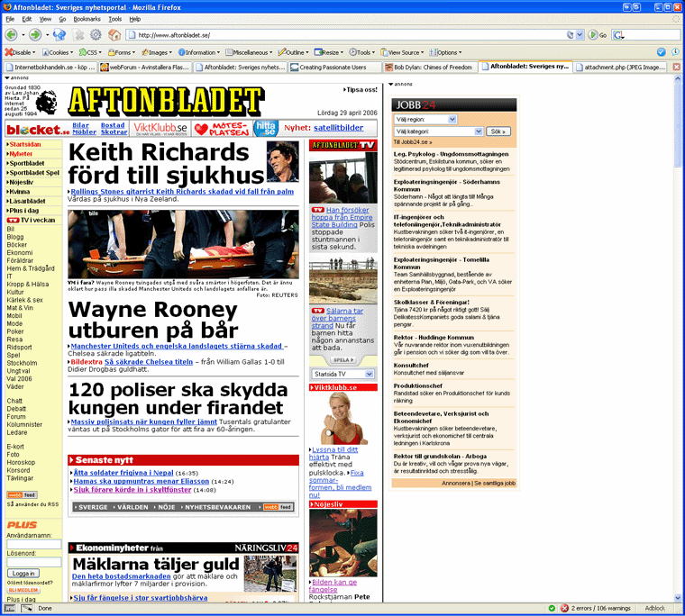Open the CSS developer toolbar menu
Viewport: 685px width, 616px height.
90,52
